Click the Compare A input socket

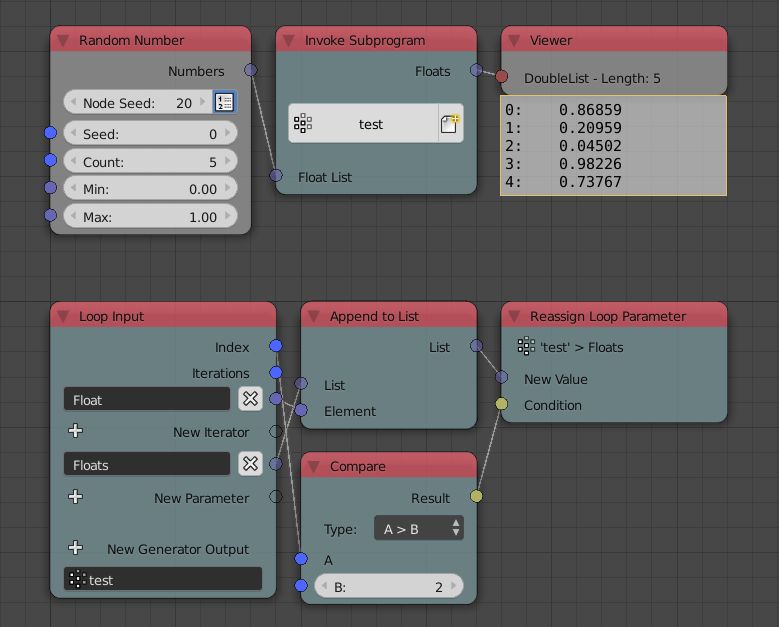(301, 559)
